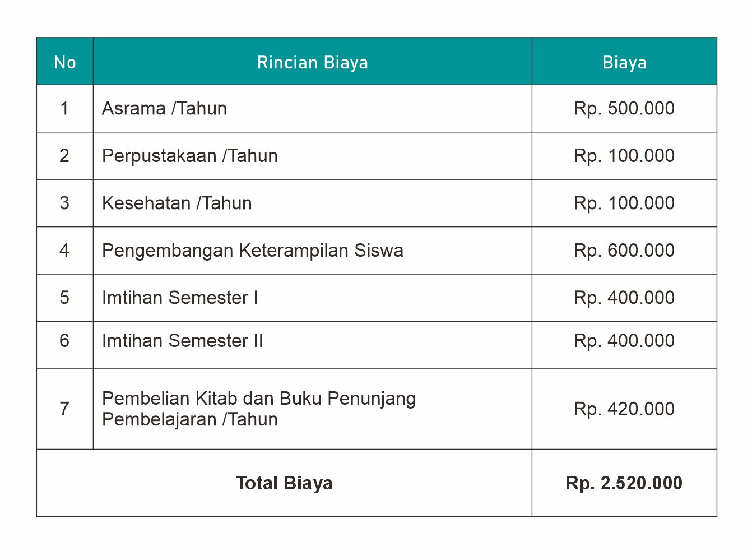Select the "Rp. 600.000" amount cell
The image size is (752, 560).
(624, 250)
